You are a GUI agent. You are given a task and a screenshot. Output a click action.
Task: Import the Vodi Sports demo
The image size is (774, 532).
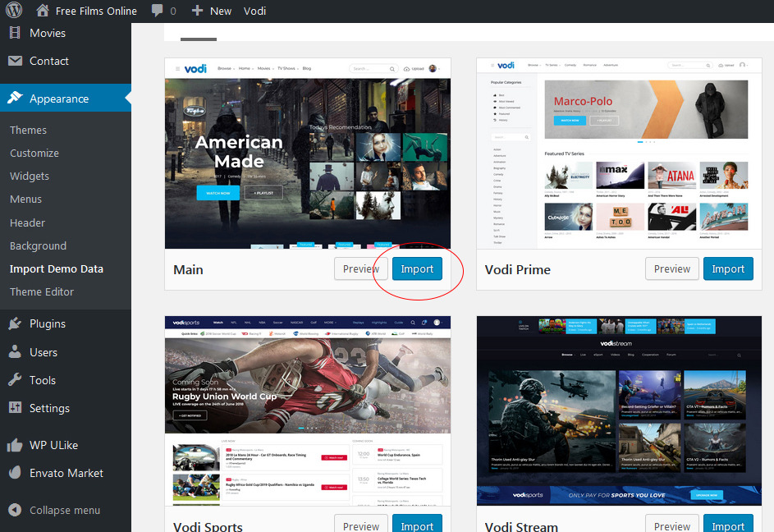point(417,524)
